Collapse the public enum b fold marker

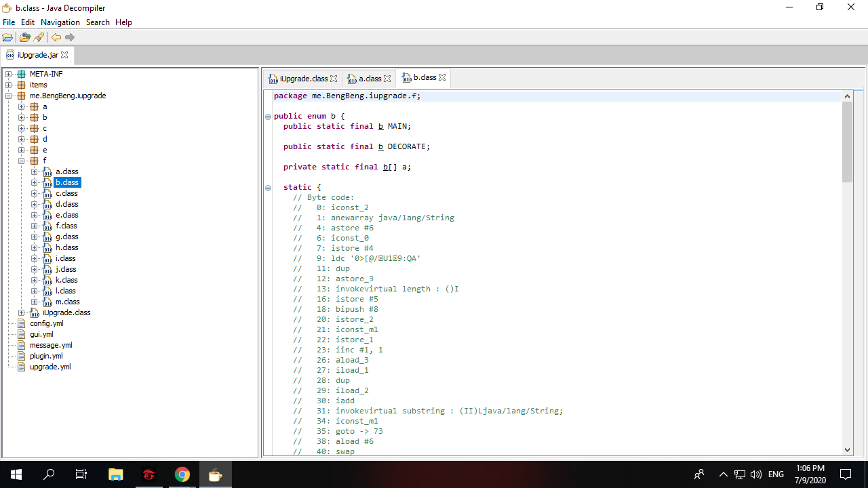click(x=269, y=117)
